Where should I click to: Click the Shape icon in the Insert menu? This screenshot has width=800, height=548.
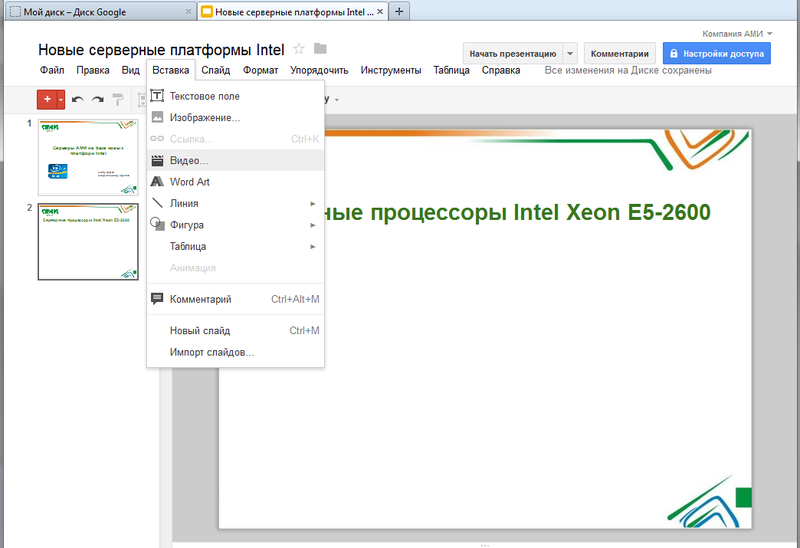click(x=157, y=224)
